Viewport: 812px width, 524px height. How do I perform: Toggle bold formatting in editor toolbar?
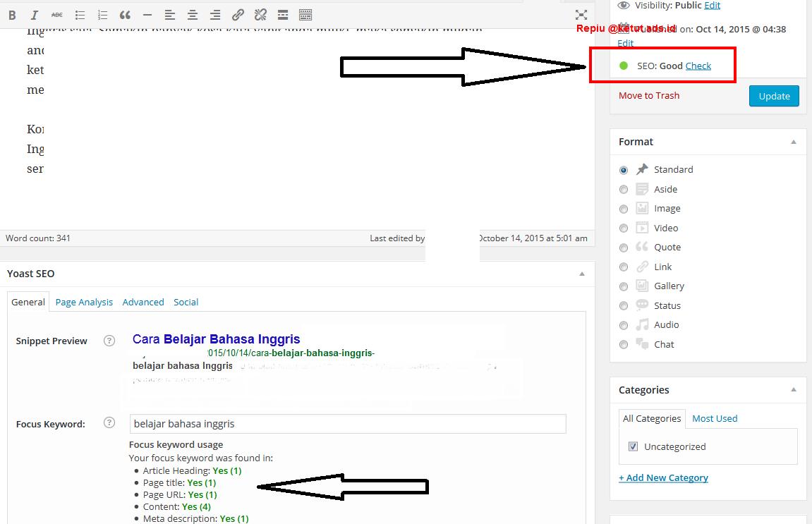point(13,15)
